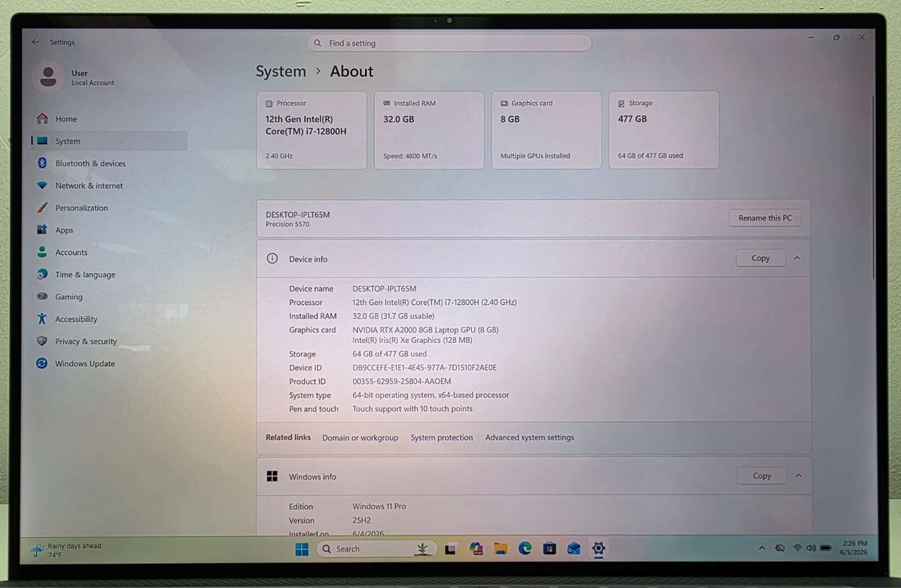Image resolution: width=901 pixels, height=588 pixels.
Task: Open the Storage summary card
Action: point(664,130)
